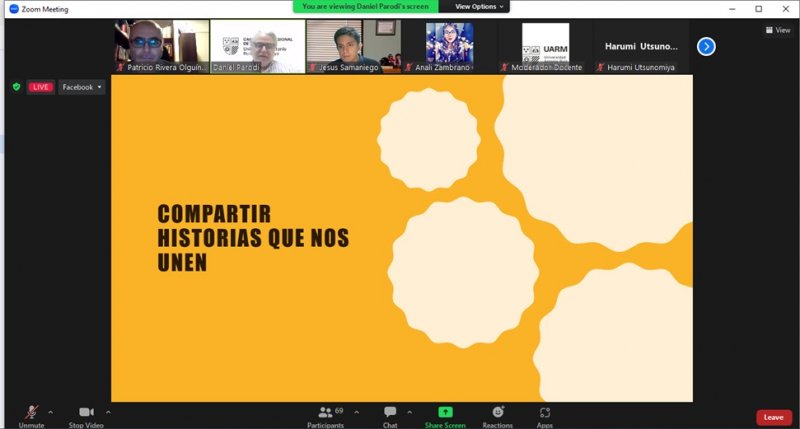Select Daniel Parodi's video thumbnail
Image resolution: width=800 pixels, height=429 pixels.
click(257, 46)
